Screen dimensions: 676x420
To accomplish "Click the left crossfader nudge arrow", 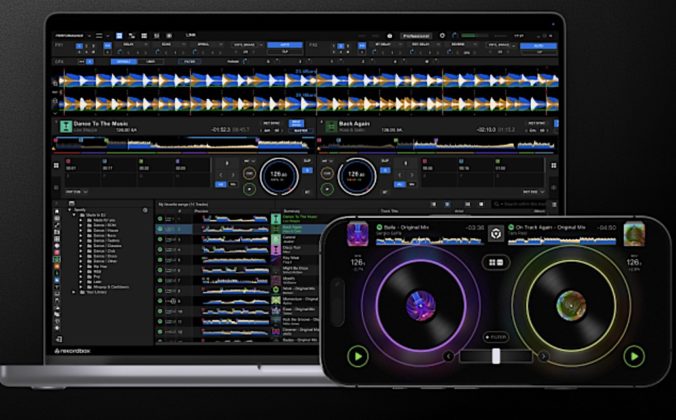I will click(x=448, y=355).
